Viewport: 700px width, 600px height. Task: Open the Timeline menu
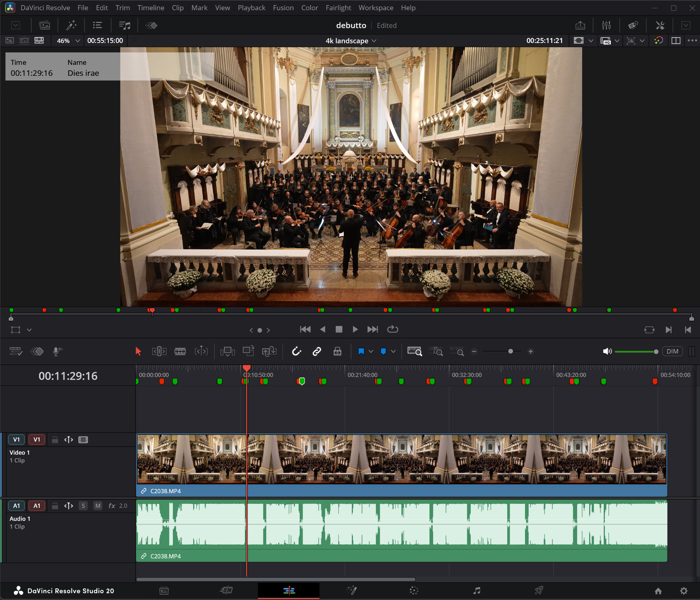[x=151, y=7]
